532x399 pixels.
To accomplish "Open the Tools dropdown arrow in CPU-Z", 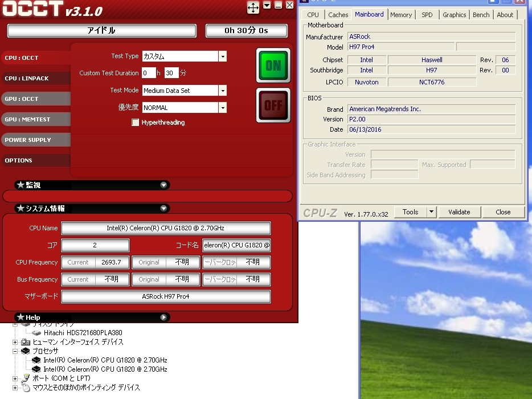I will [x=431, y=212].
